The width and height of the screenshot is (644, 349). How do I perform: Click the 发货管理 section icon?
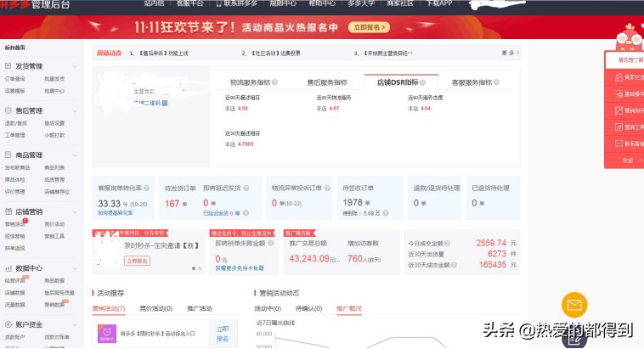pyautogui.click(x=8, y=65)
